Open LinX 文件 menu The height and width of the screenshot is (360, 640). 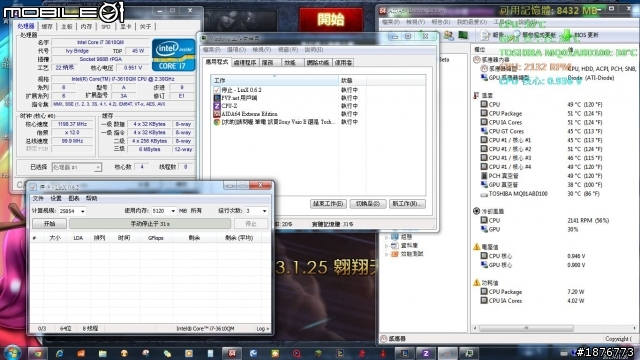click(x=38, y=198)
